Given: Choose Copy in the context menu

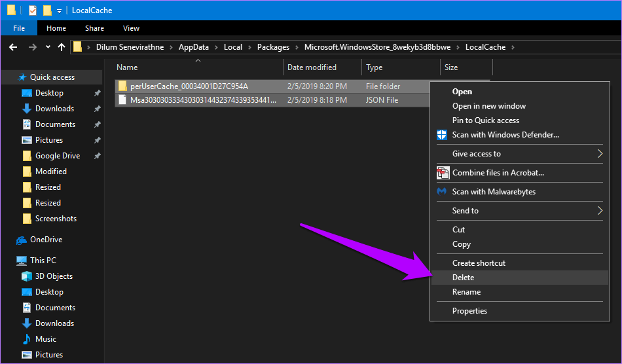Looking at the screenshot, I should click(x=520, y=244).
